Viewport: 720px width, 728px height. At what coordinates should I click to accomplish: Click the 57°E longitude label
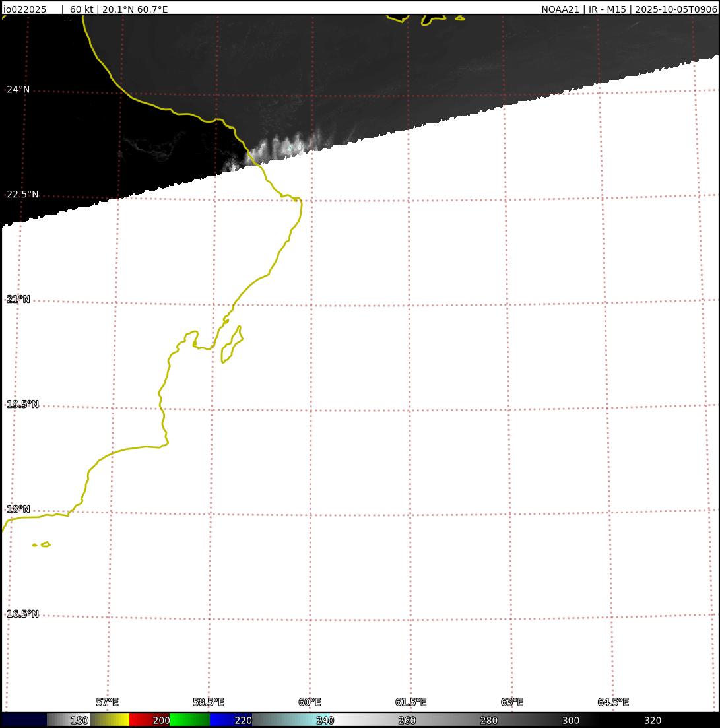pos(107,702)
